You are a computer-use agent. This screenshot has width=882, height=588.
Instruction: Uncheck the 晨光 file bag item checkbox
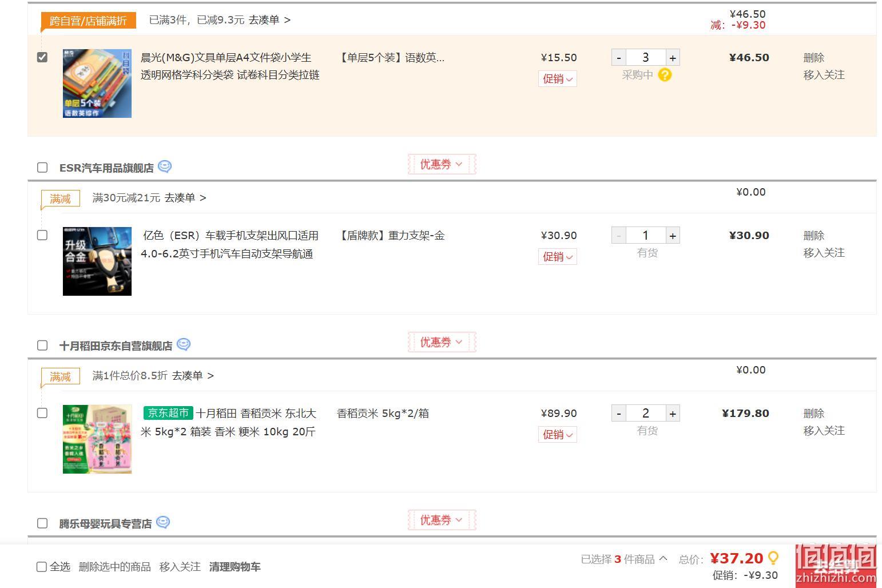(42, 57)
